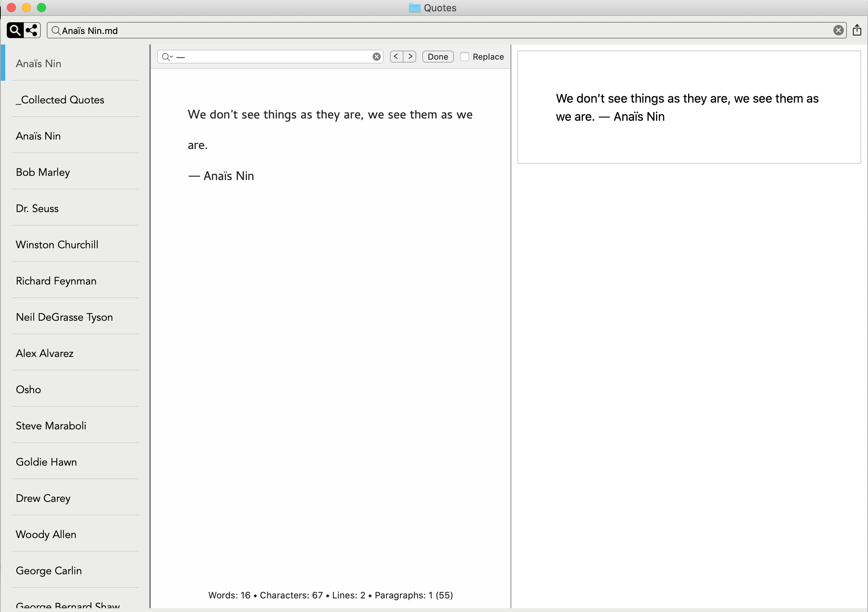Click the Quotes folder icon in title
This screenshot has height=612, width=868.
point(414,8)
